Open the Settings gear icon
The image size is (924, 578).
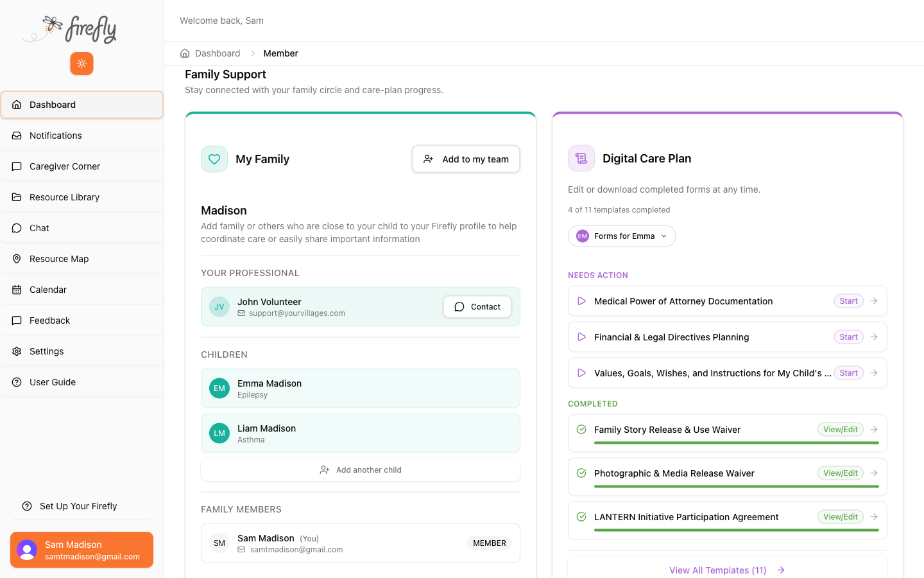point(17,351)
